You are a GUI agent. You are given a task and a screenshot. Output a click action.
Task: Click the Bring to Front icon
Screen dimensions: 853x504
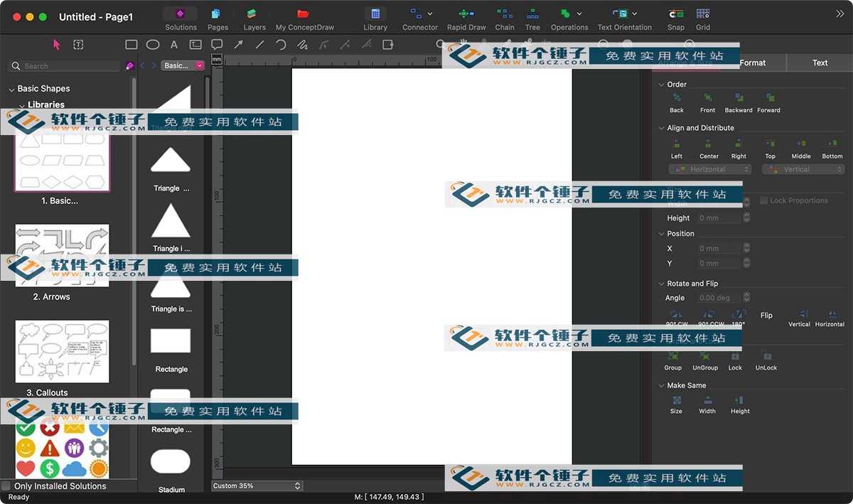[x=707, y=99]
